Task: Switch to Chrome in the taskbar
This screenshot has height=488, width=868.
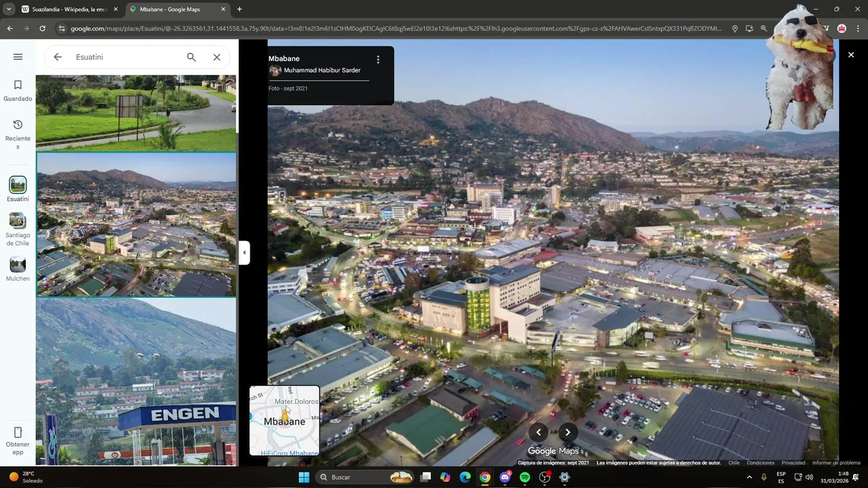Action: point(485,477)
